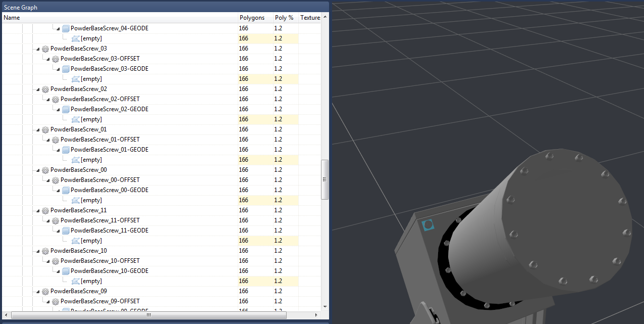Click the Name column header
The width and height of the screenshot is (644, 324).
point(12,18)
